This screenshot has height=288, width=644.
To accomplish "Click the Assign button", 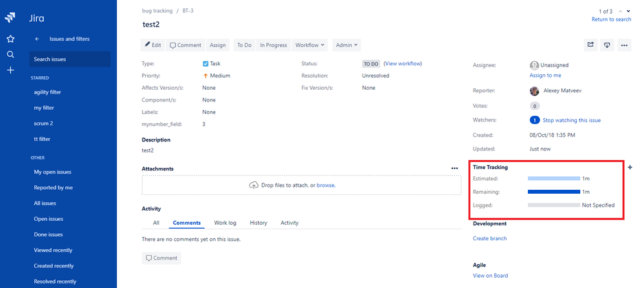I will [217, 45].
